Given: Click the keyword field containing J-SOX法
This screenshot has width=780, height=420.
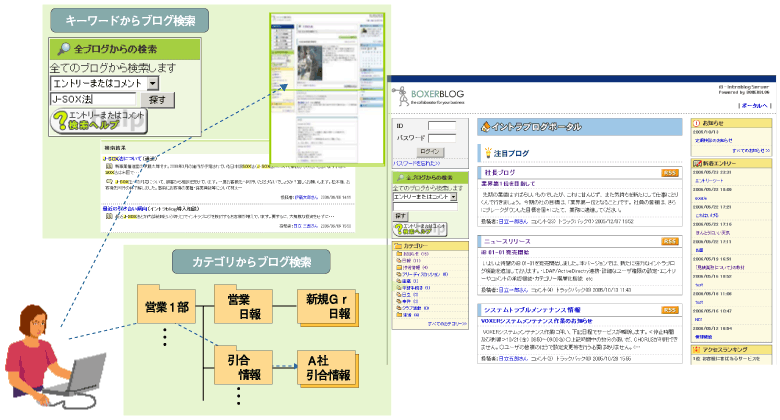Looking at the screenshot, I should point(93,99).
